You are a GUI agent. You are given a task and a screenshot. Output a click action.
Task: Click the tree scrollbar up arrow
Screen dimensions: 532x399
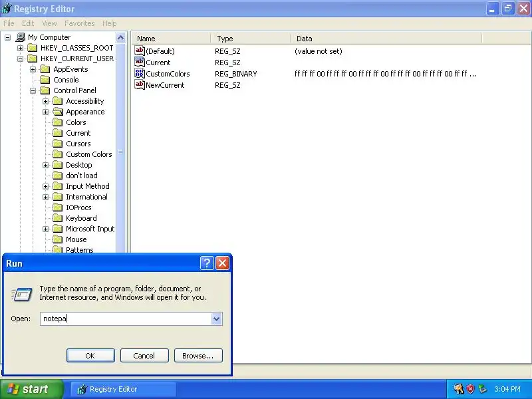point(121,37)
